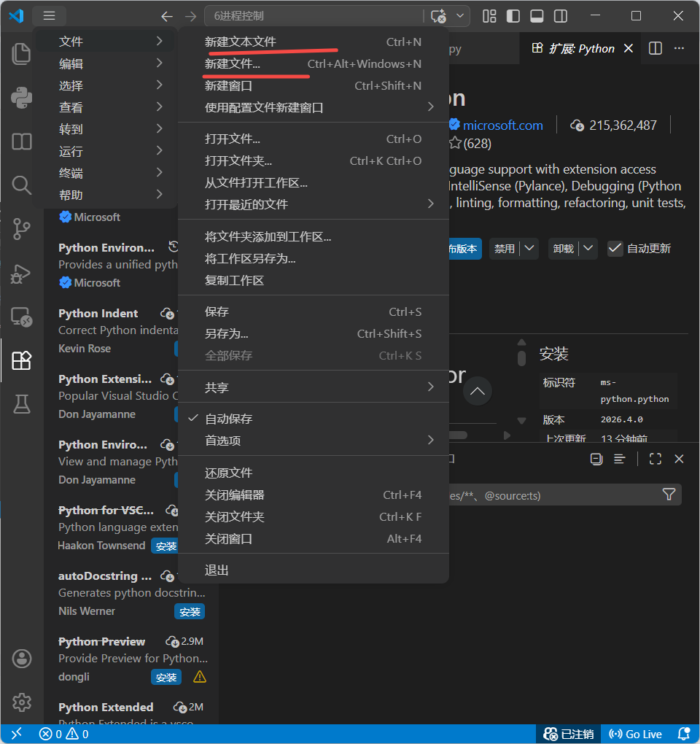Open the 编辑 menu
This screenshot has width=700, height=744.
[105, 63]
